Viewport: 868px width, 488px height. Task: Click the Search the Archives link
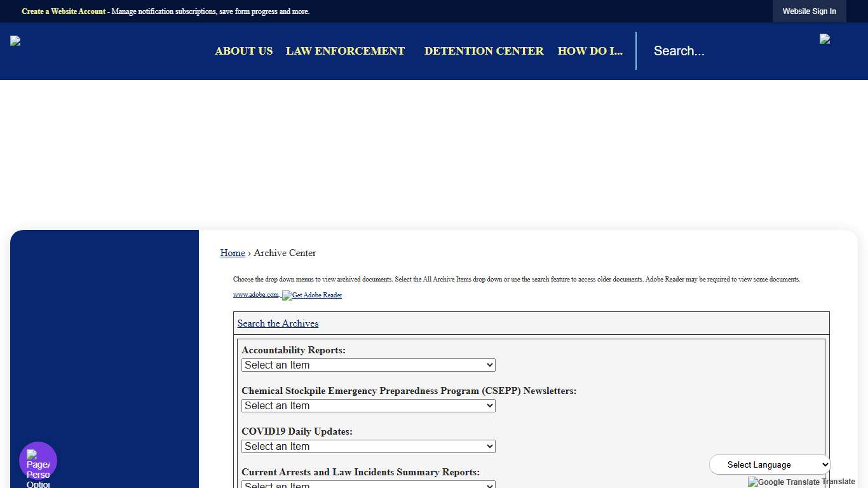(278, 323)
